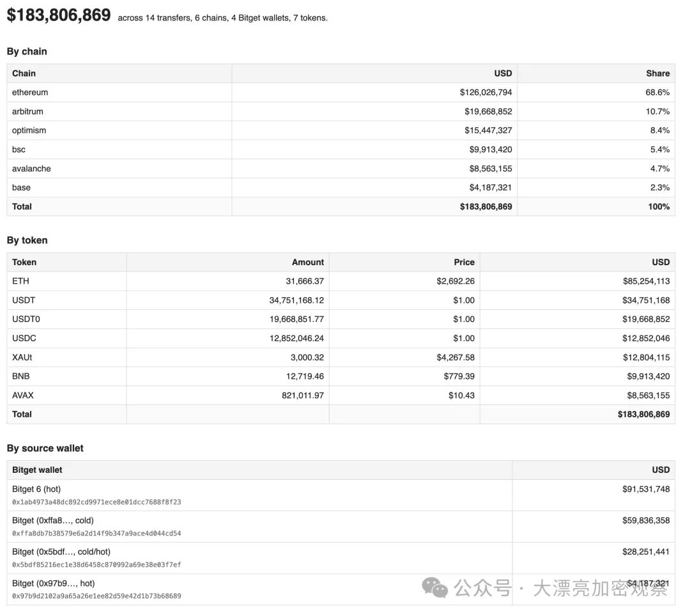The width and height of the screenshot is (690, 616).
Task: Click the $28,251,441 wallet value
Action: [646, 551]
